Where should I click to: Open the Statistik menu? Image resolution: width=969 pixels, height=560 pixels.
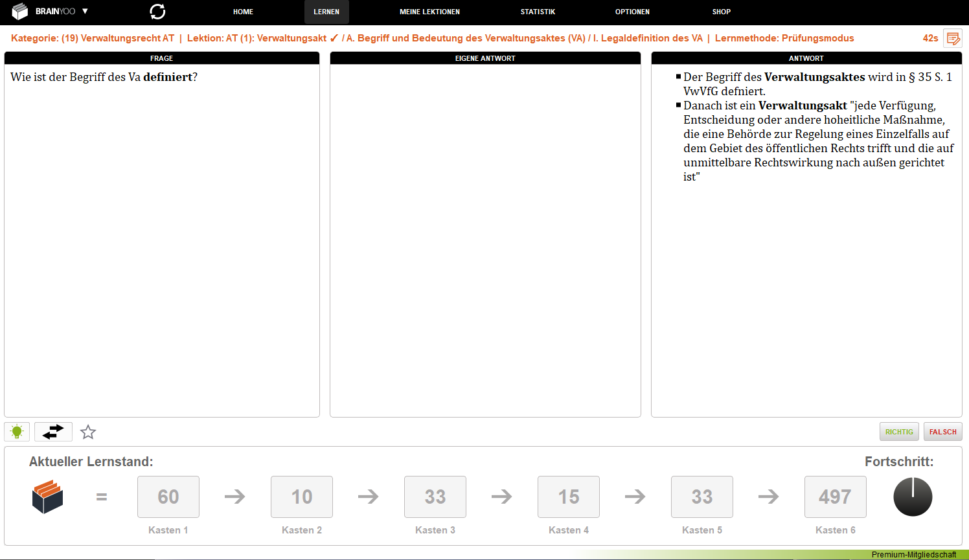[538, 12]
